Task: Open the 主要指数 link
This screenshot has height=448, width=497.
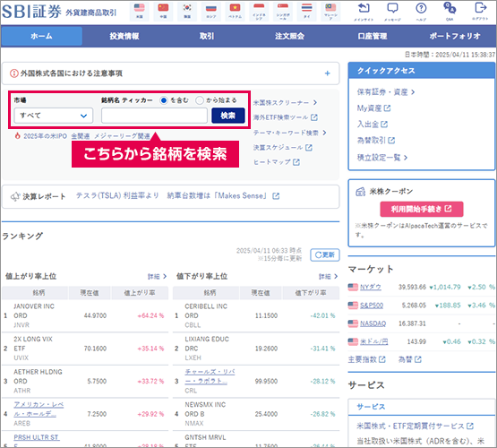Action: 367,359
